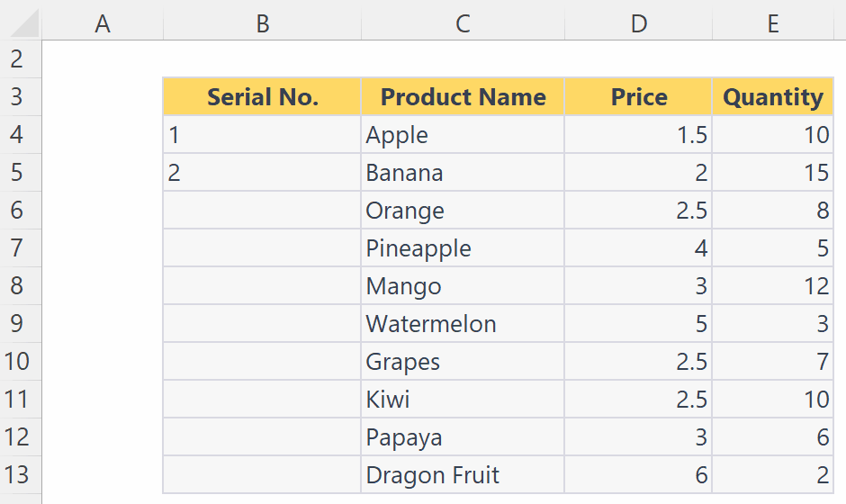Select column B header
The width and height of the screenshot is (846, 504).
tap(262, 23)
